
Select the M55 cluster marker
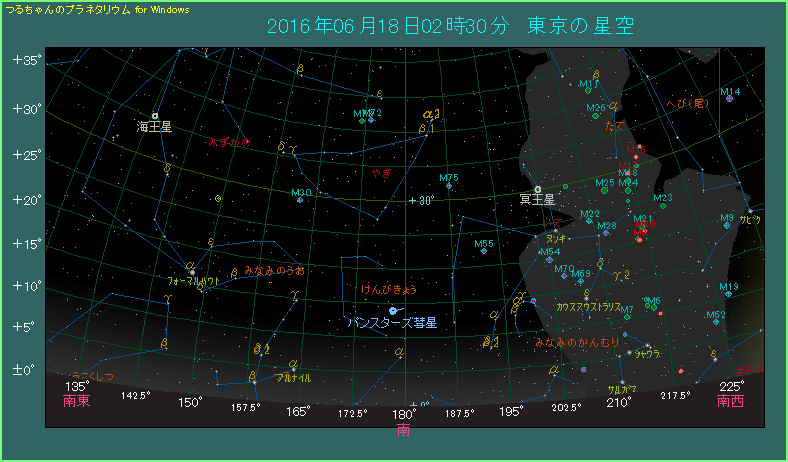(483, 251)
